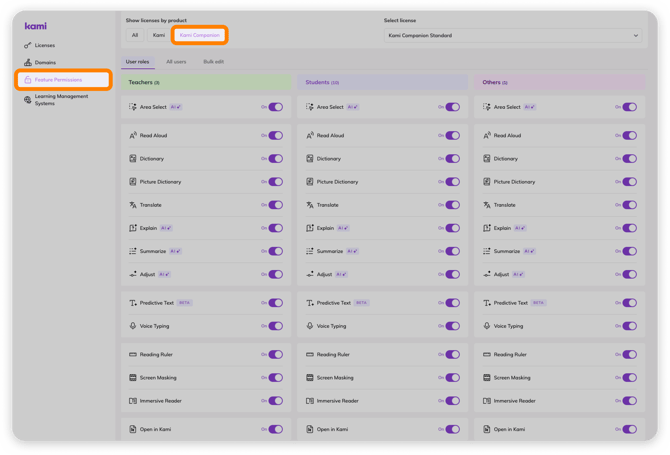Click Predictive Text icon in Teachers column
This screenshot has width=670, height=455.
pyautogui.click(x=133, y=303)
